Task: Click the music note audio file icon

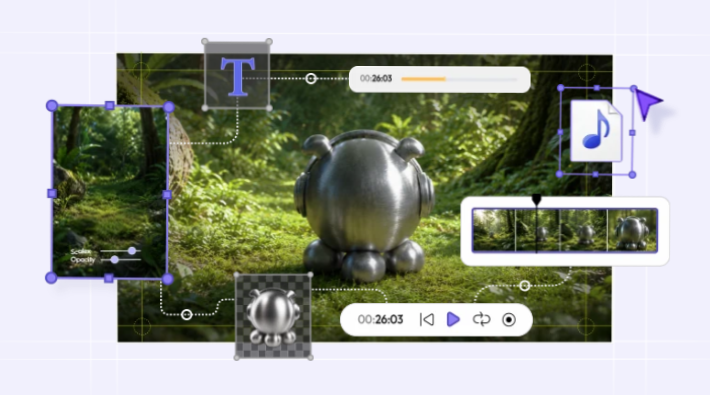Action: (596, 131)
